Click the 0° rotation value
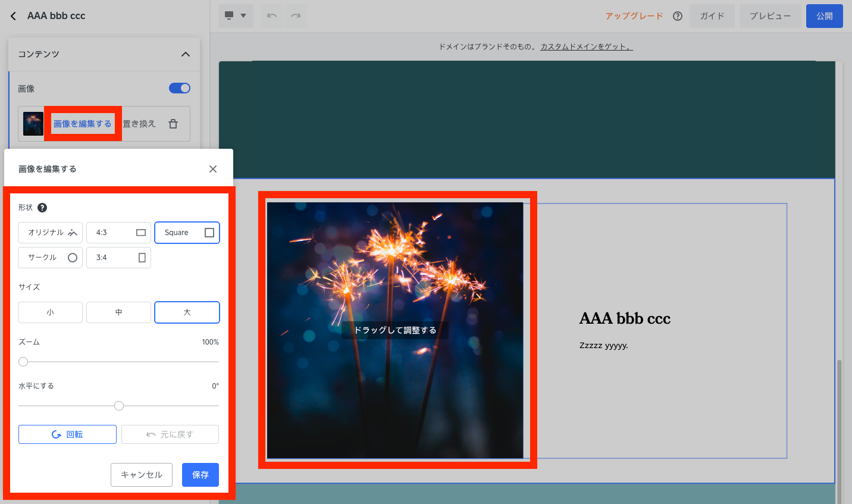Screen dimensions: 852x504 pyautogui.click(x=215, y=386)
